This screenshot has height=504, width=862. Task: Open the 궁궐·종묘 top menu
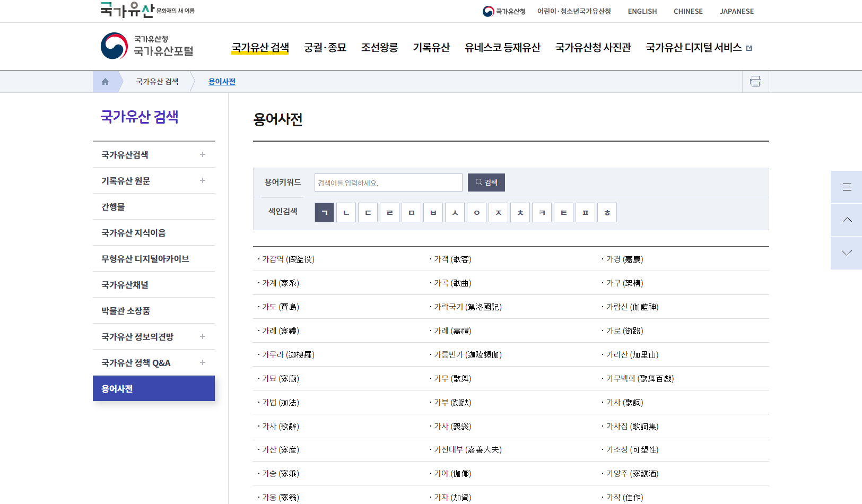point(325,48)
